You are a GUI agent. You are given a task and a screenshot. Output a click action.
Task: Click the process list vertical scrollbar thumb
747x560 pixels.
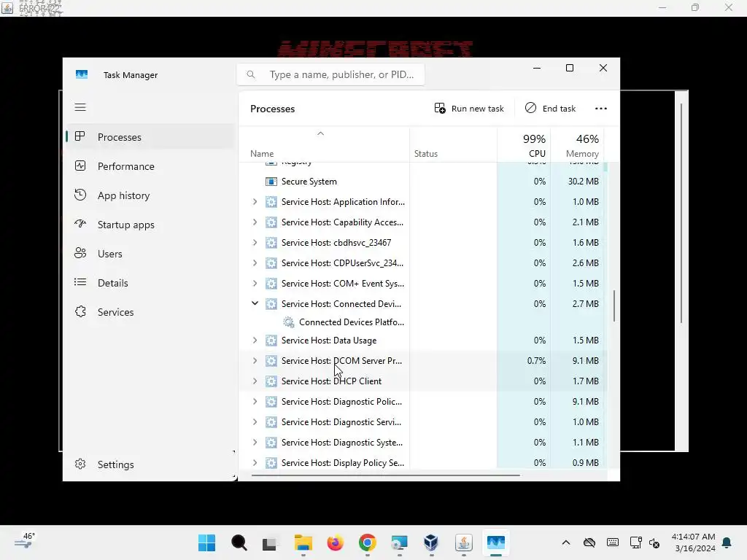(x=614, y=306)
